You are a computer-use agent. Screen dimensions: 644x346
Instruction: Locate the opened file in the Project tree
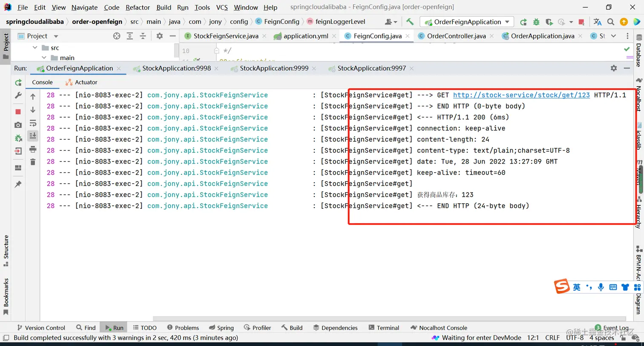[117, 36]
